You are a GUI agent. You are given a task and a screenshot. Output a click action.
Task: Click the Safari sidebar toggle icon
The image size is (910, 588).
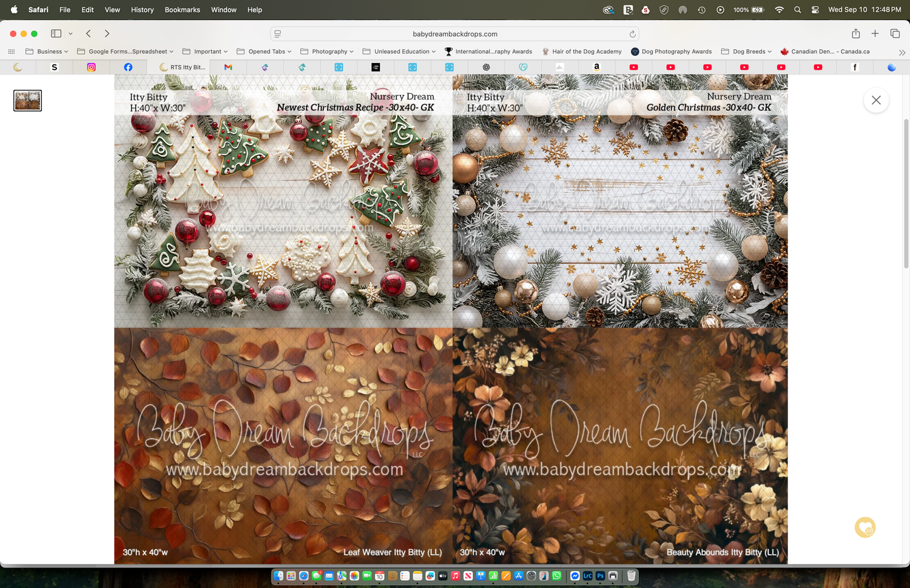[56, 33]
